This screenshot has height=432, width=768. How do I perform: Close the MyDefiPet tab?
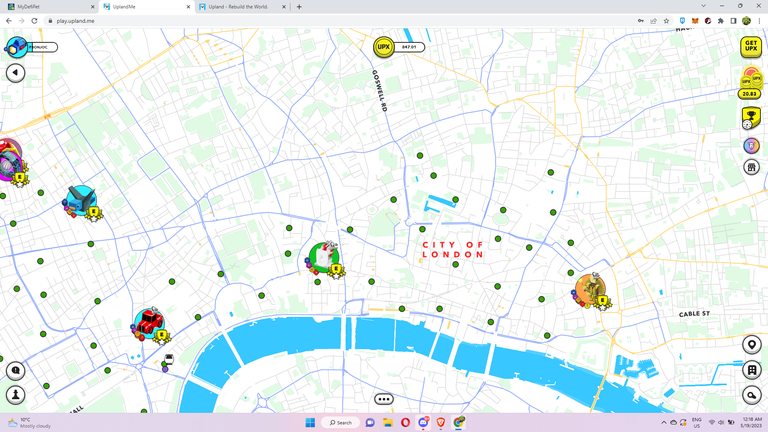[93, 7]
